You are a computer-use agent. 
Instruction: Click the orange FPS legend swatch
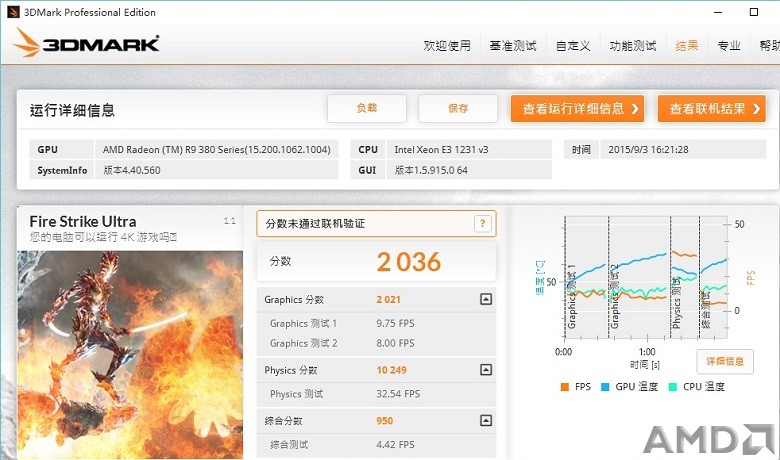pos(565,387)
